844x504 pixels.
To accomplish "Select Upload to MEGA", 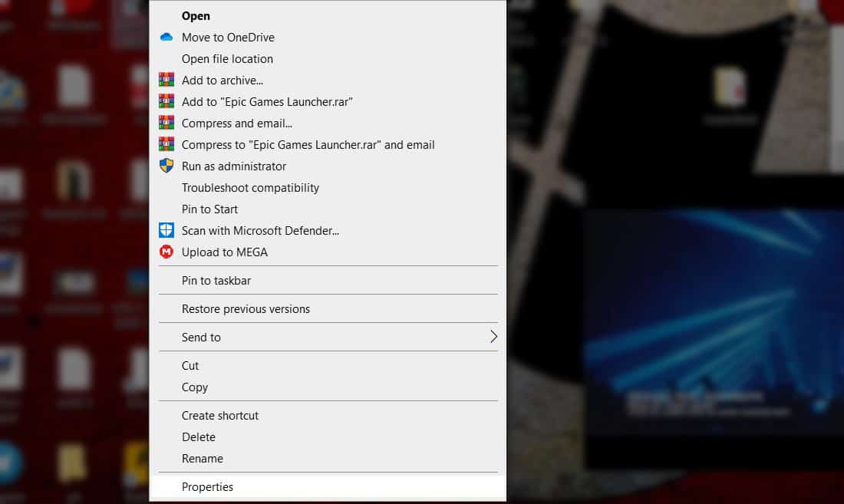I will pos(328,252).
